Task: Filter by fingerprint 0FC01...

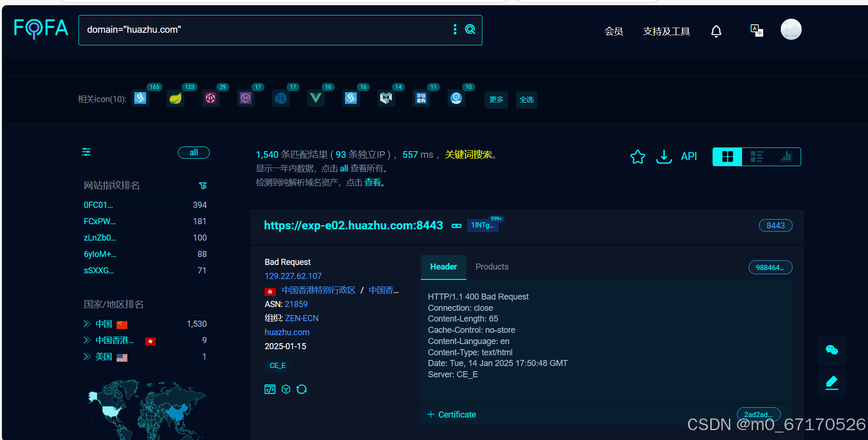Action: tap(98, 205)
